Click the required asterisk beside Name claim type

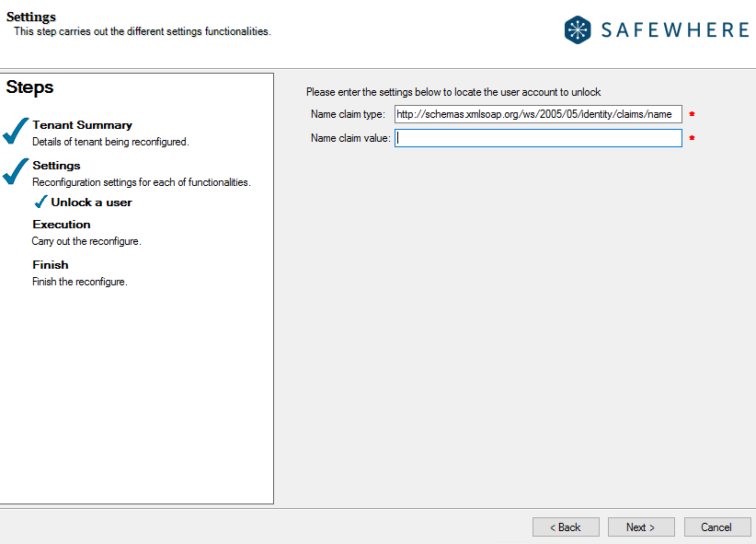(x=692, y=114)
